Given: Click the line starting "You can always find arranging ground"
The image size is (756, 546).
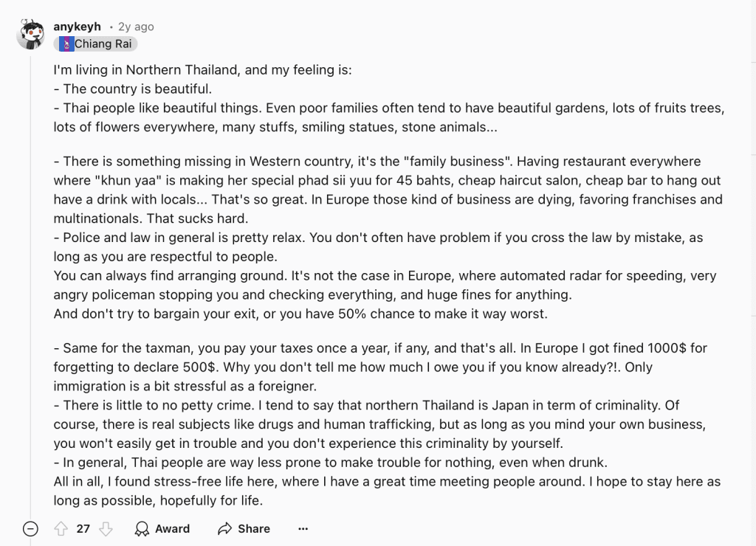Looking at the screenshot, I should [384, 276].
